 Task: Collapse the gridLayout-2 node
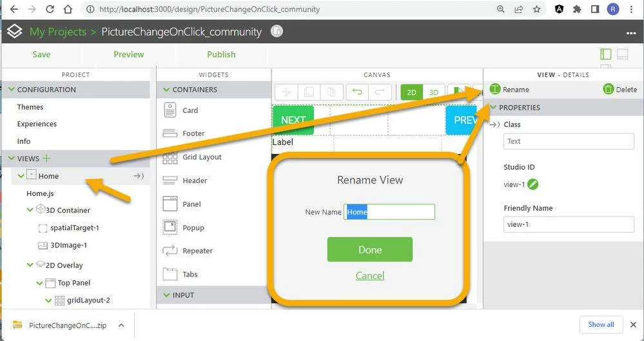(48, 300)
